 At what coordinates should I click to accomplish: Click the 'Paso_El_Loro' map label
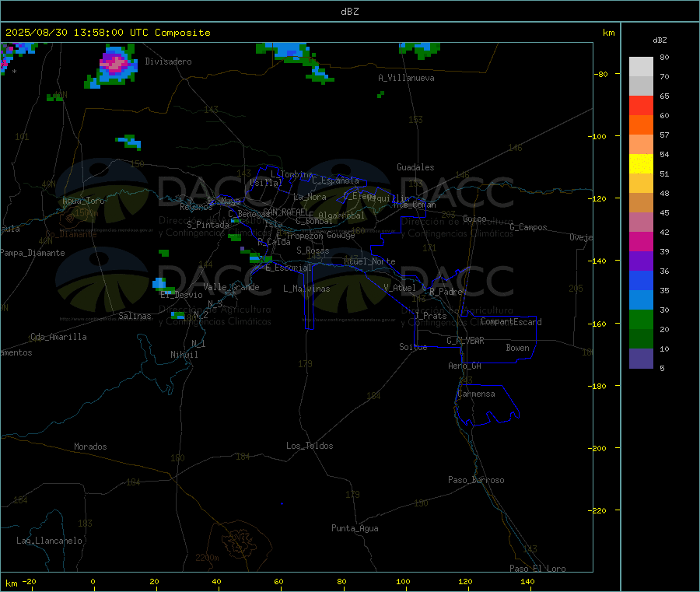538,569
